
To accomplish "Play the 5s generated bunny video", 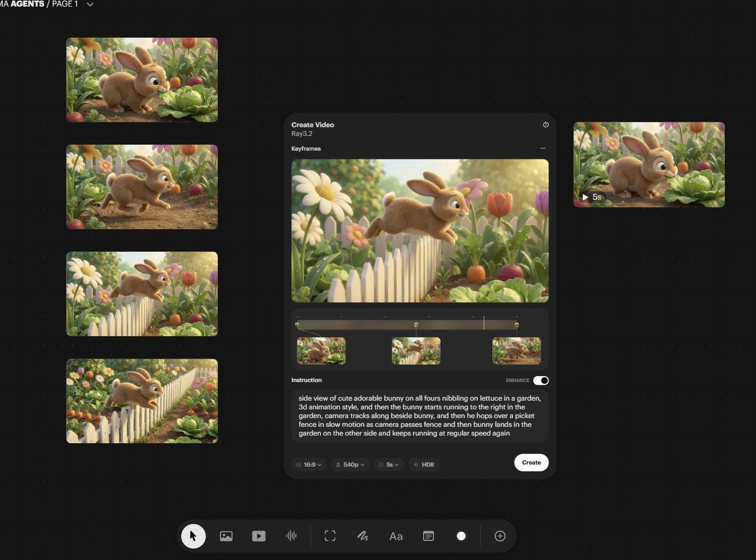I will pos(585,197).
